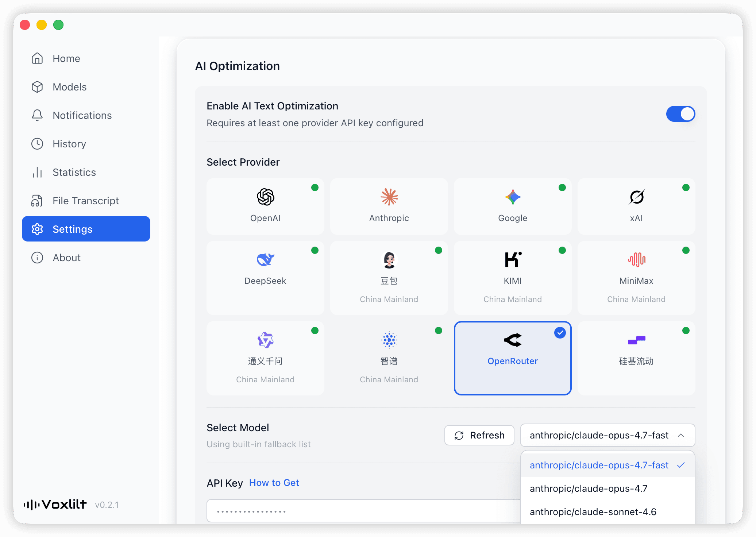Click China Mainland under KIMI
The width and height of the screenshot is (756, 537).
[513, 299]
